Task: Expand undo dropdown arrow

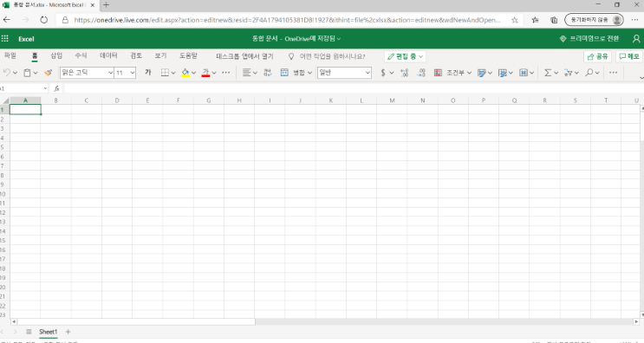Action: point(16,73)
